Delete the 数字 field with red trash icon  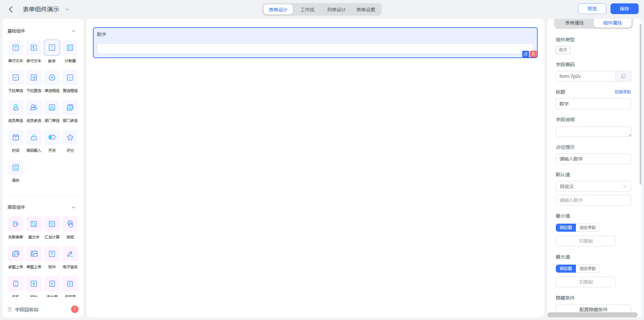point(533,54)
